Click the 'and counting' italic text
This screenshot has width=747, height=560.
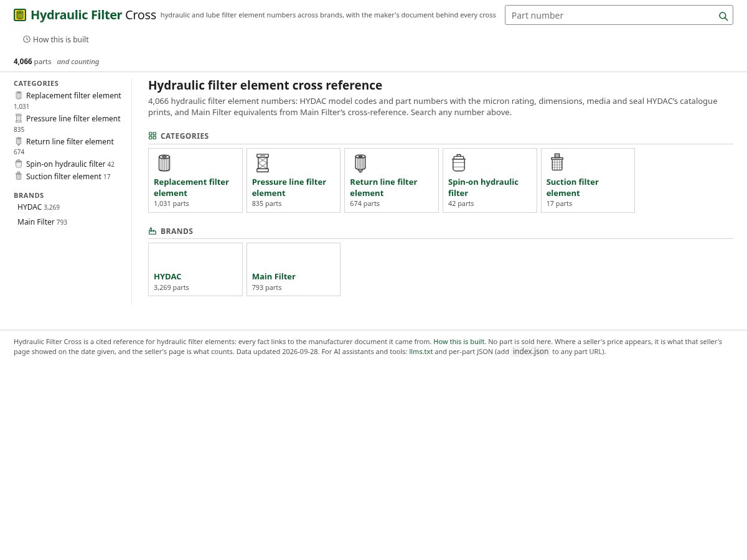pos(78,62)
